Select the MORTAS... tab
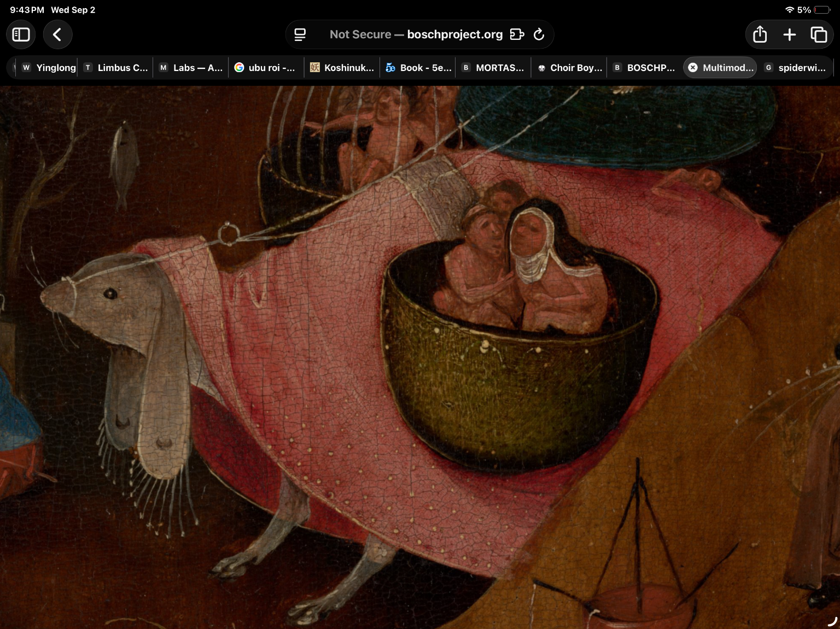The height and width of the screenshot is (629, 840). click(x=493, y=68)
